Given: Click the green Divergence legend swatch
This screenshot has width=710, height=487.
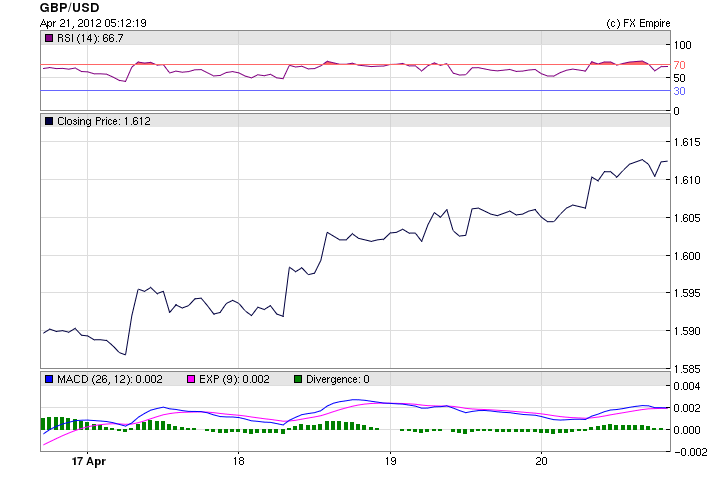Looking at the screenshot, I should tap(297, 379).
